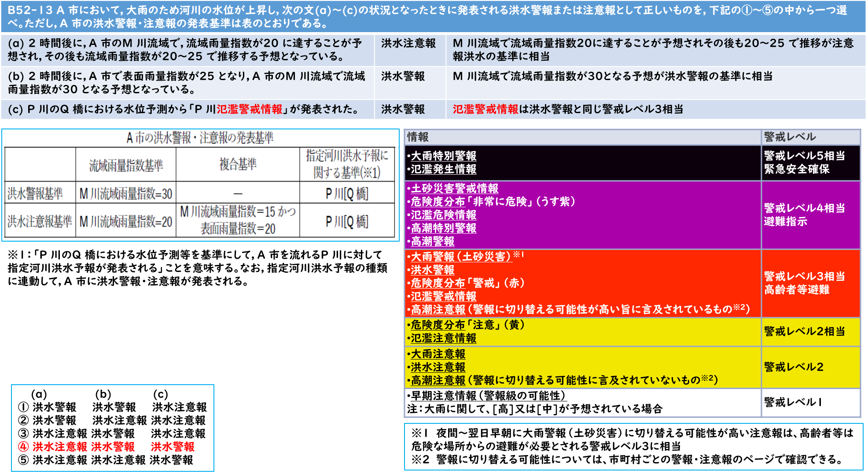
Task: Click the A市の洪水警報・注意報の発表基準 table title
Action: coord(200,138)
